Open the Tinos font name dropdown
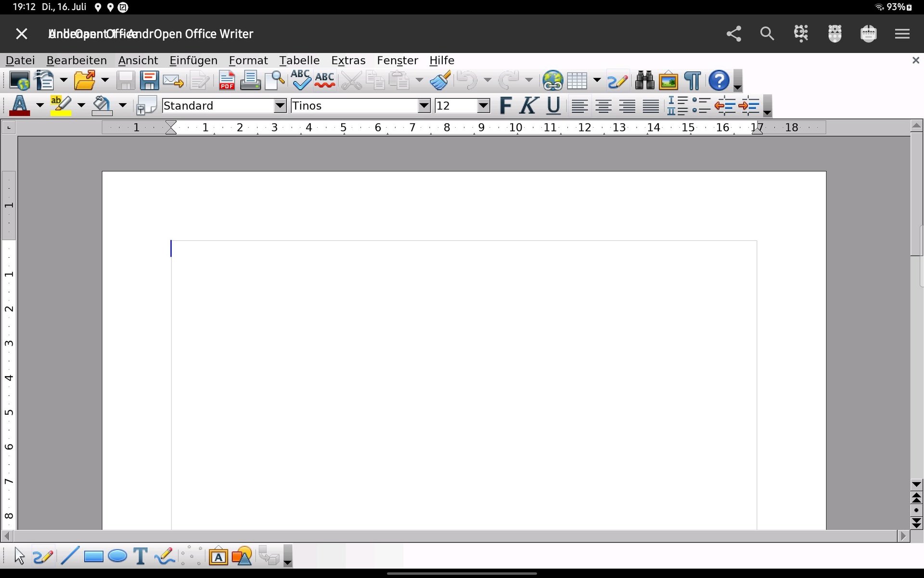924x578 pixels. click(x=423, y=105)
